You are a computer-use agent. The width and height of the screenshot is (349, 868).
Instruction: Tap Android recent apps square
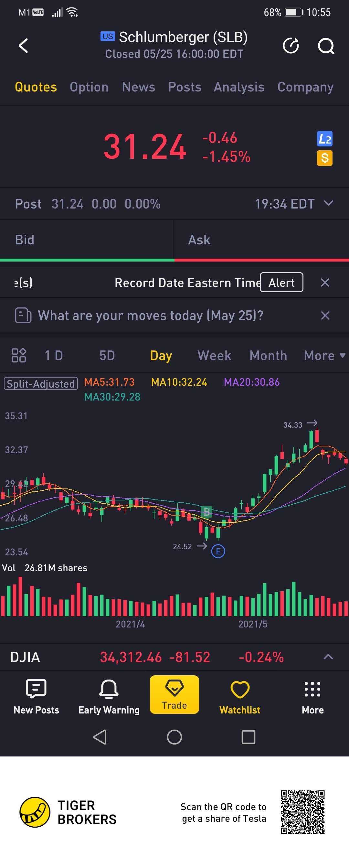[x=248, y=737]
